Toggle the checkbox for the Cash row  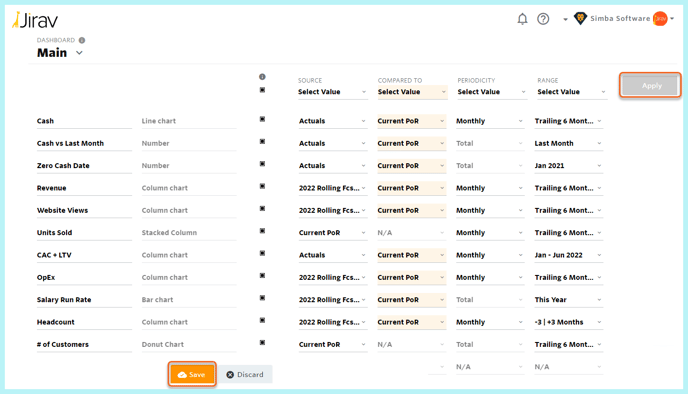tap(262, 119)
